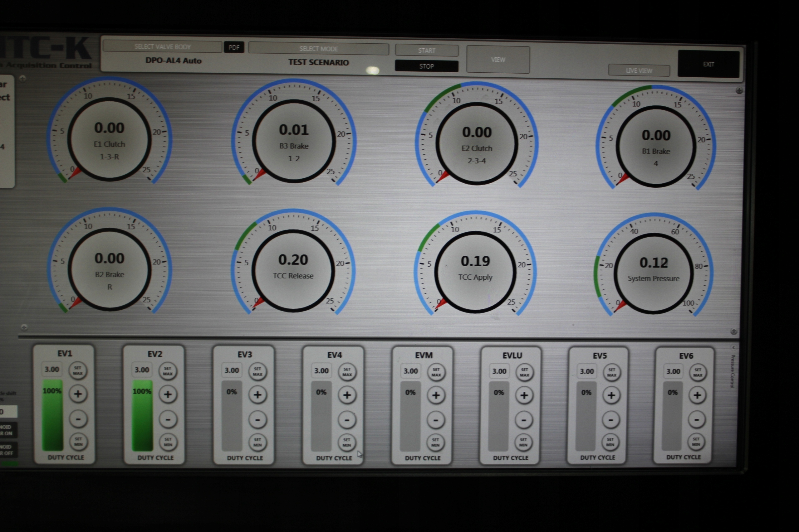Increase EV1 duty cycle with plus button

coord(78,394)
